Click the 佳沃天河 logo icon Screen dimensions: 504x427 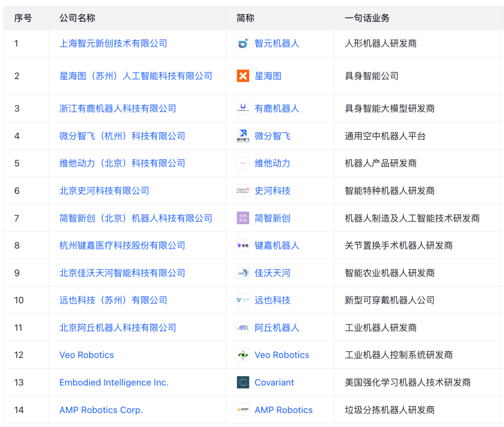coord(243,273)
